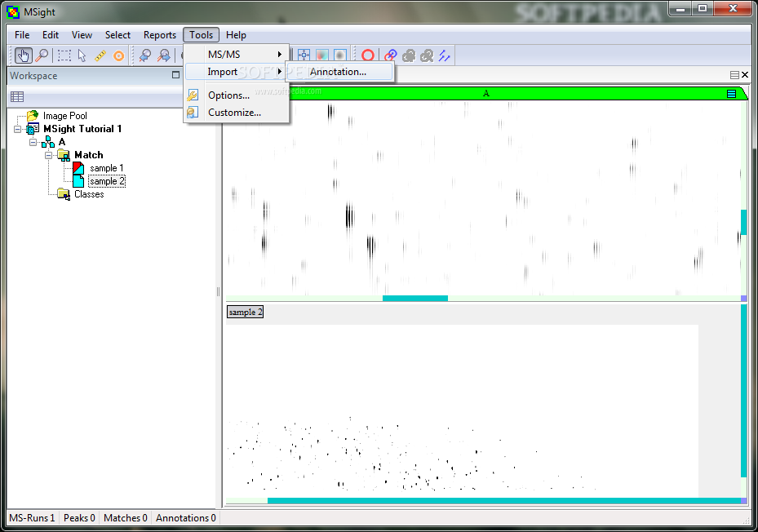Click the sample 2 horizontal scrollbar thumb
The width and height of the screenshot is (758, 532).
point(504,500)
